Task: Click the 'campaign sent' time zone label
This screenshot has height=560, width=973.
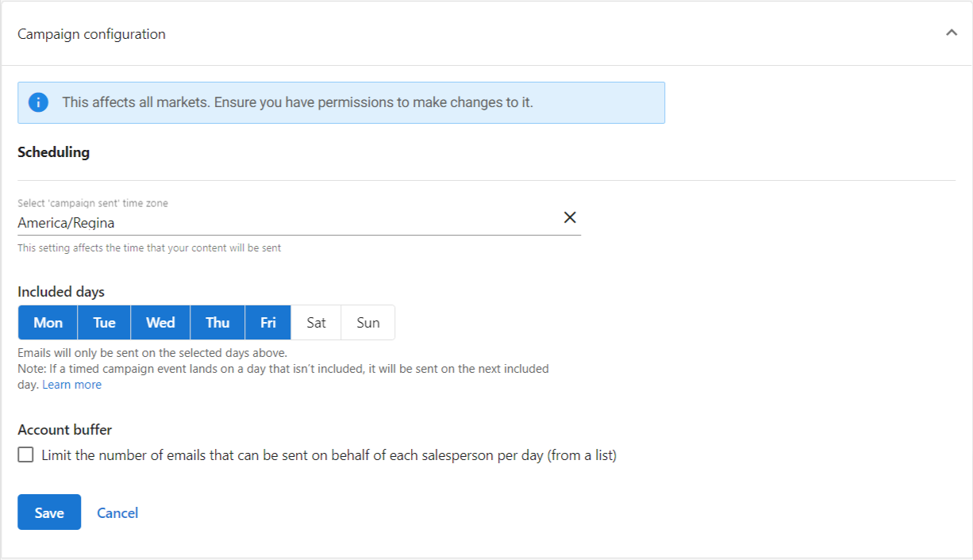Action: pos(93,203)
